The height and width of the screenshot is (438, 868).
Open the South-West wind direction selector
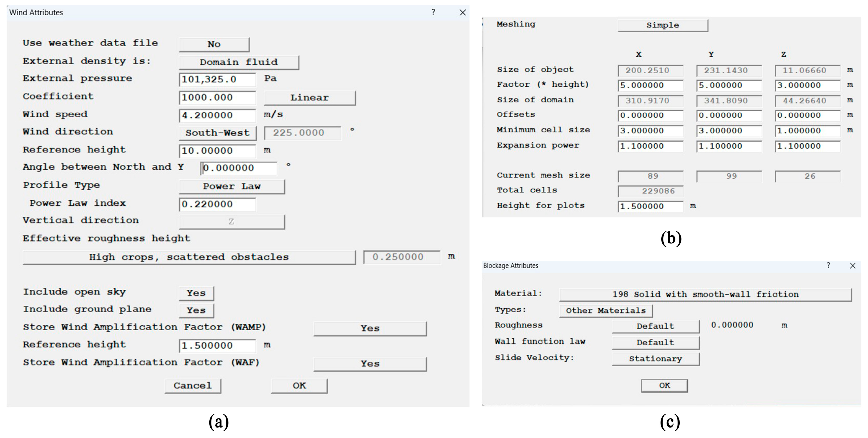pos(217,133)
